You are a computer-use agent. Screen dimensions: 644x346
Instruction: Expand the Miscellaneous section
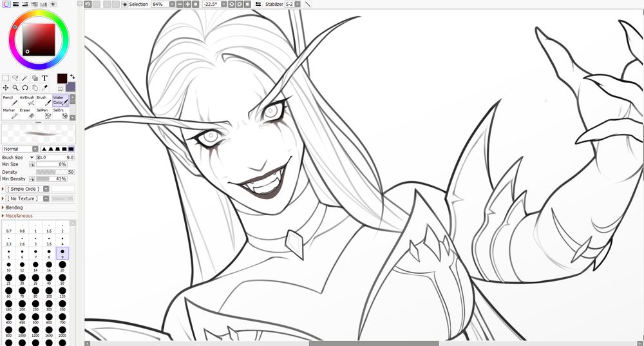coord(19,216)
